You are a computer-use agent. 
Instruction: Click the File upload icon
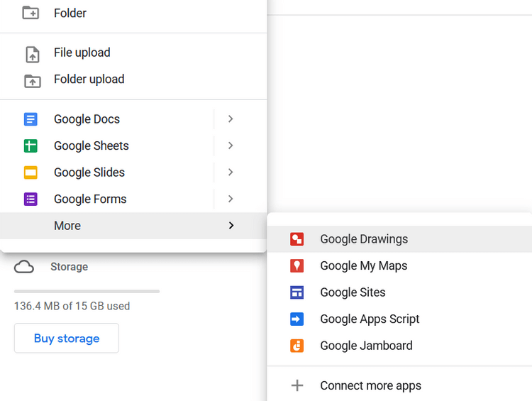point(33,55)
